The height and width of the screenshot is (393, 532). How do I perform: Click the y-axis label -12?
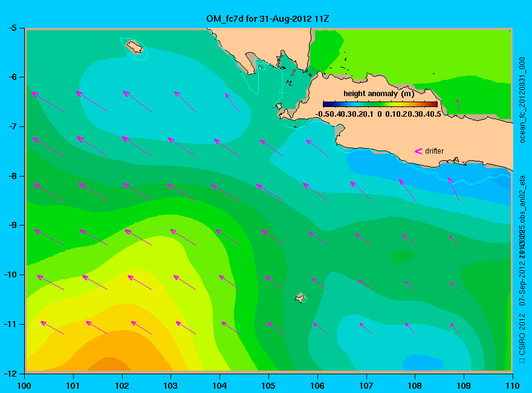pos(10,373)
